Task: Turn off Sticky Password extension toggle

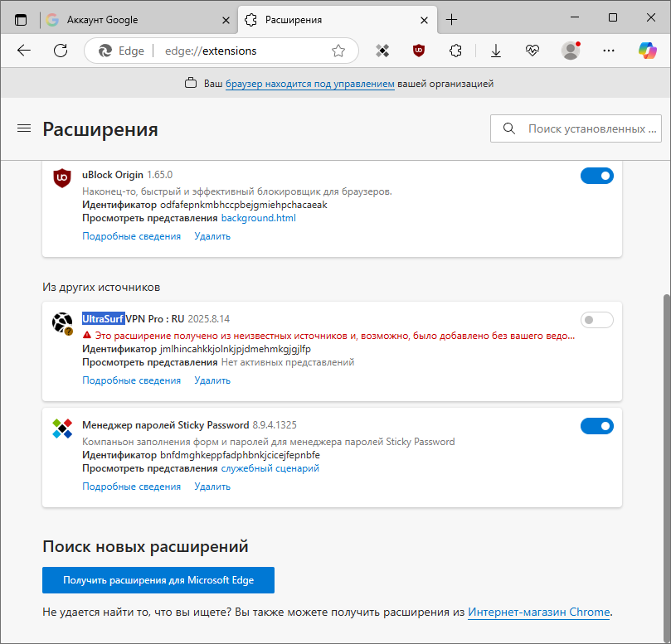Action: point(597,426)
